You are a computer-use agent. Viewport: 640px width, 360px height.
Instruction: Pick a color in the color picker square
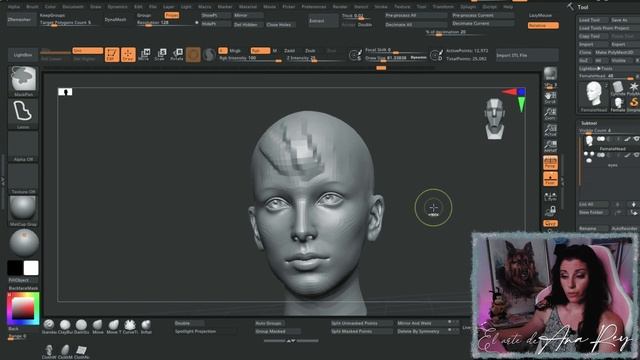coord(22,309)
